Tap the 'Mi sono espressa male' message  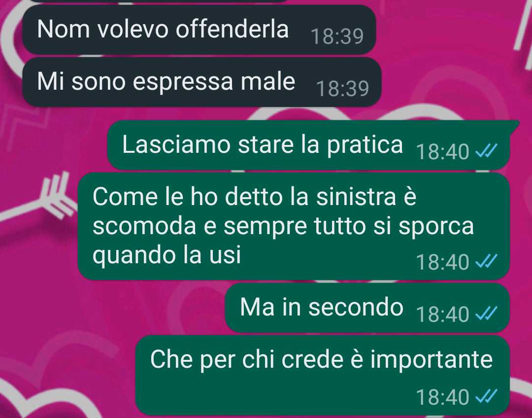click(202, 82)
